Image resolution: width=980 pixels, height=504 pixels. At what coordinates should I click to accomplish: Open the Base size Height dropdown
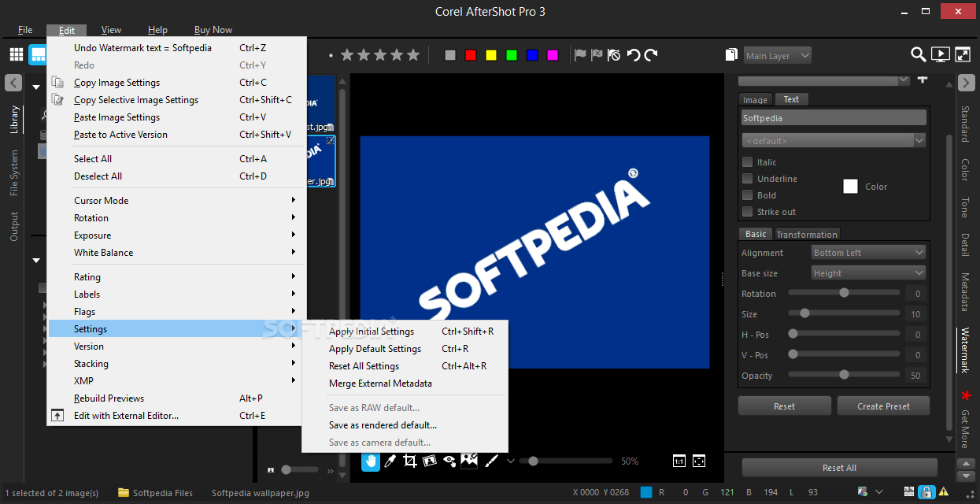[869, 273]
